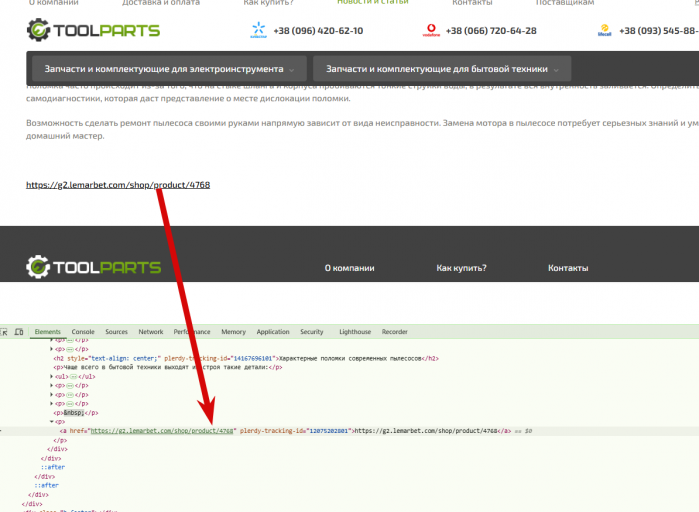
Task: Open the Network tab
Action: [x=151, y=332]
